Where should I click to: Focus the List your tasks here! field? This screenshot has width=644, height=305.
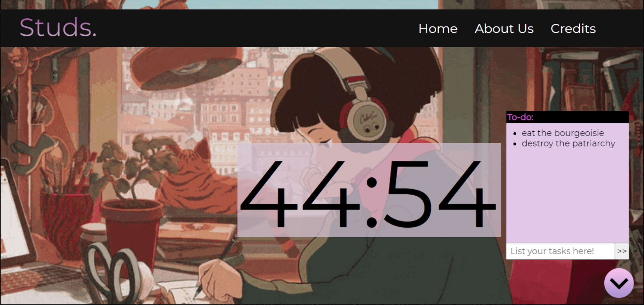pos(560,251)
